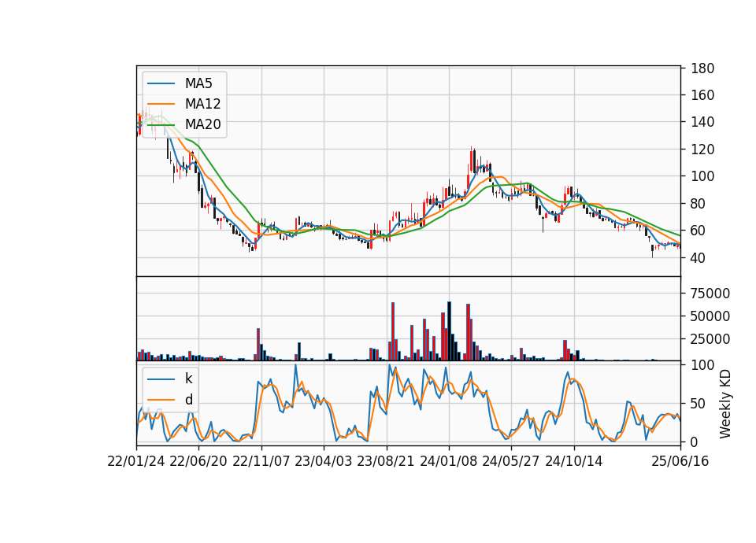
Task: Click the 23/08/21 date tick label
Action: click(386, 461)
